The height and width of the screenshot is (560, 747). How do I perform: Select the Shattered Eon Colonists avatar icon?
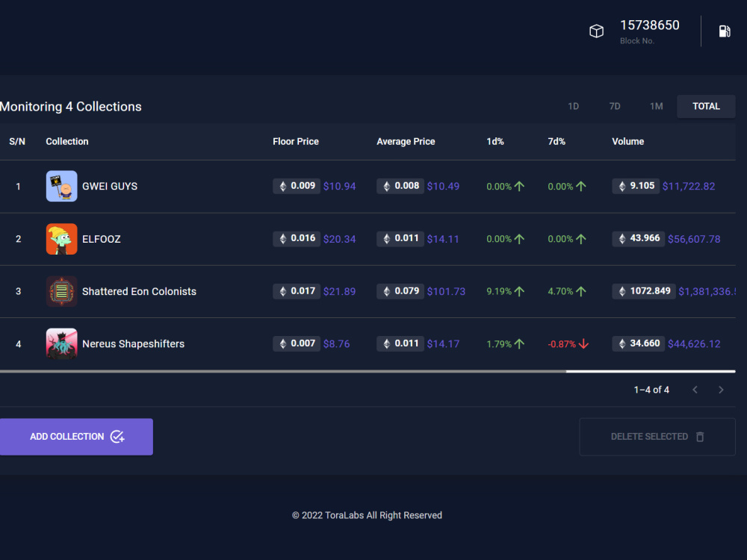coord(61,291)
